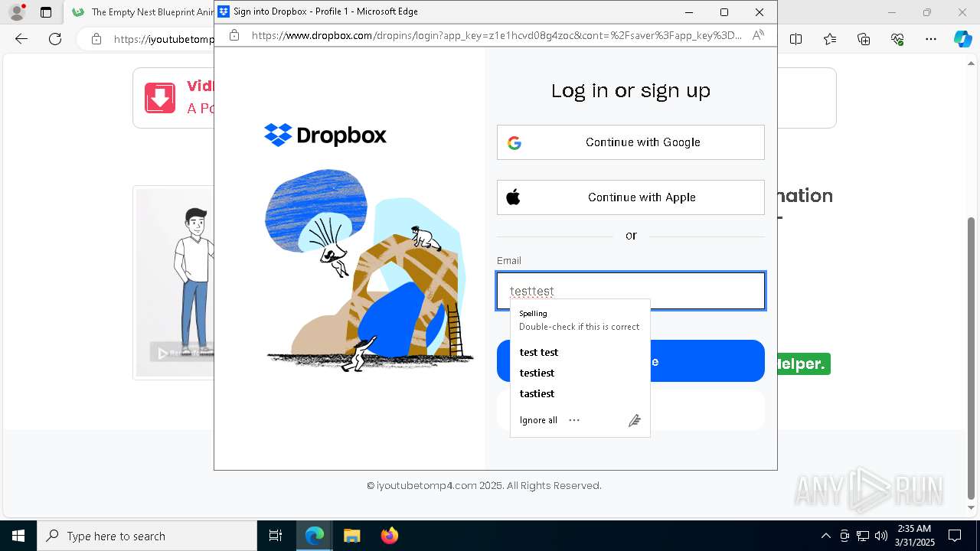This screenshot has width=980, height=551.
Task: Click the Dropbox logo
Action: pos(325,135)
